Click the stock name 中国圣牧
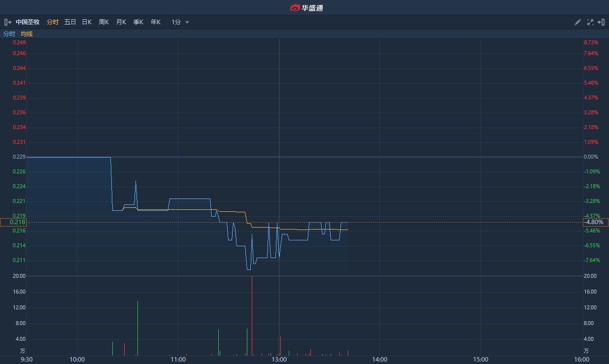This screenshot has width=609, height=364. (28, 22)
